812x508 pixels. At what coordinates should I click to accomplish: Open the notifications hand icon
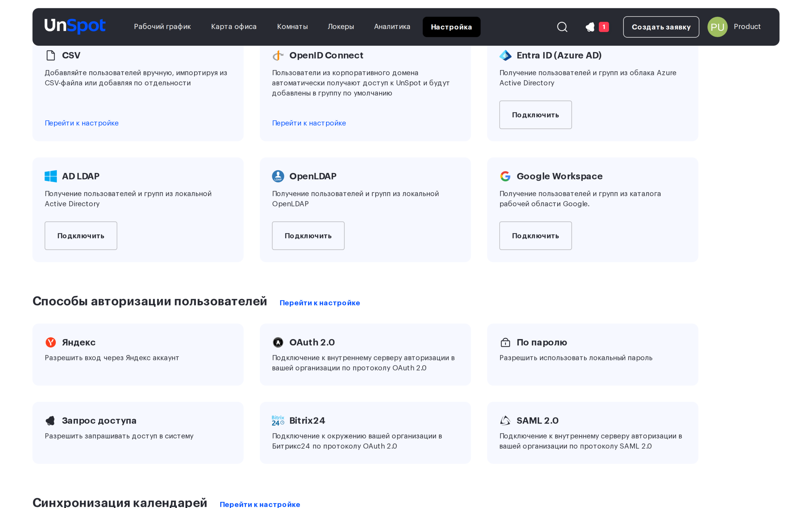(590, 27)
